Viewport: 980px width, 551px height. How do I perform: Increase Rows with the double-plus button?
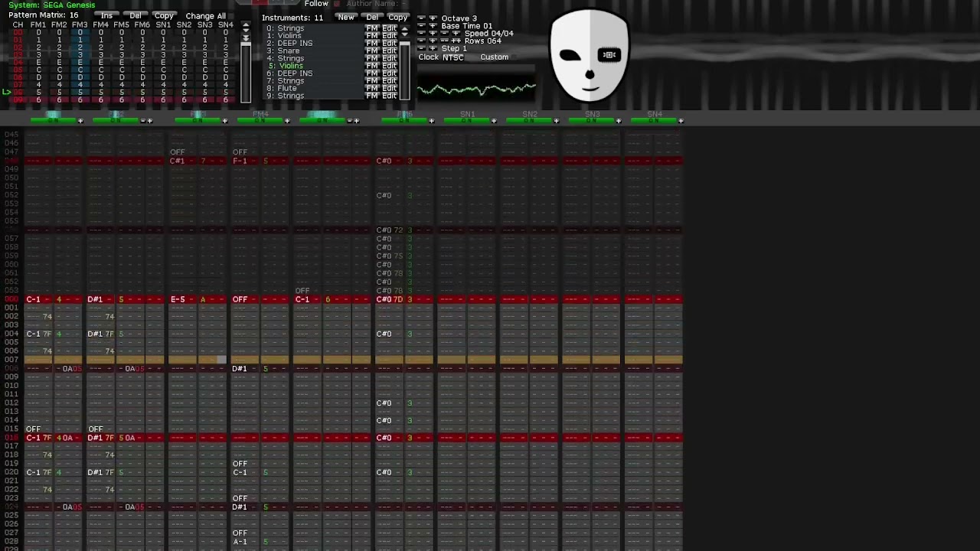[x=456, y=41]
